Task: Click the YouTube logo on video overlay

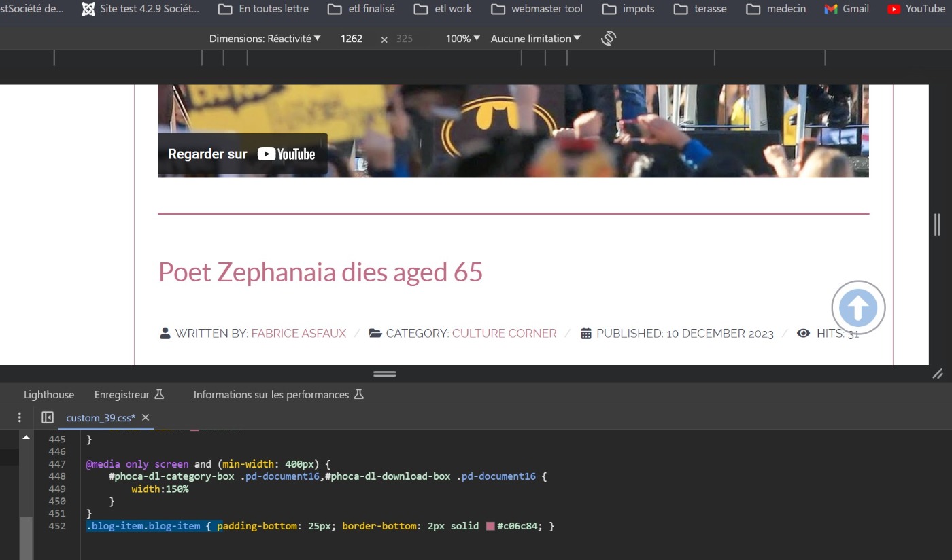Action: click(286, 154)
